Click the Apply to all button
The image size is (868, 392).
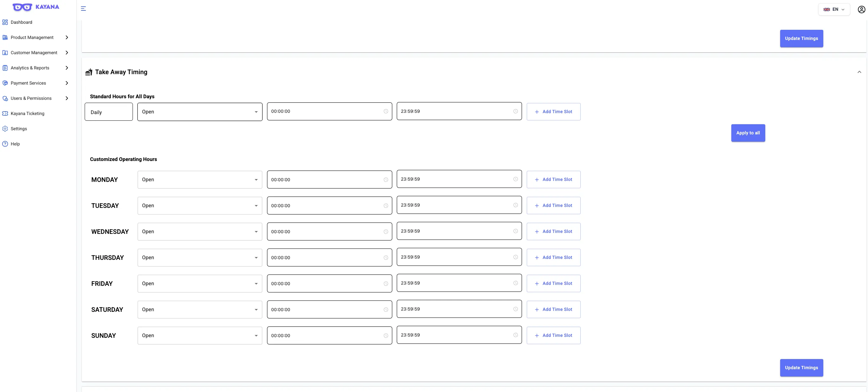(x=748, y=133)
